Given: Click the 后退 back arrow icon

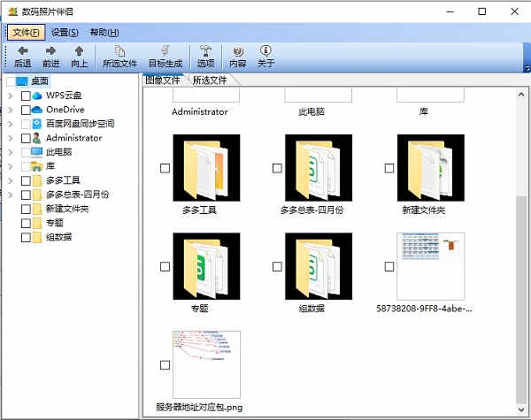Looking at the screenshot, I should 22,51.
